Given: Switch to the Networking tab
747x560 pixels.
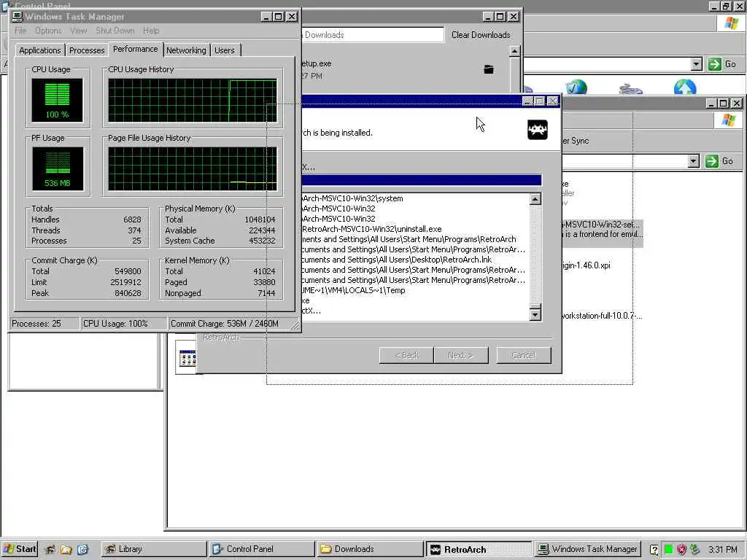Looking at the screenshot, I should pyautogui.click(x=186, y=50).
